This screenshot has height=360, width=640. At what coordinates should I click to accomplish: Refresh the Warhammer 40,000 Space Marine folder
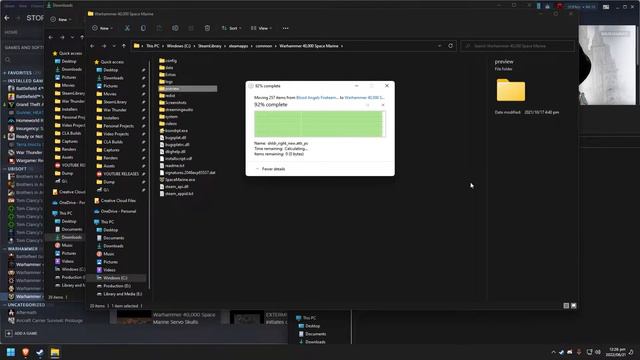[451, 46]
